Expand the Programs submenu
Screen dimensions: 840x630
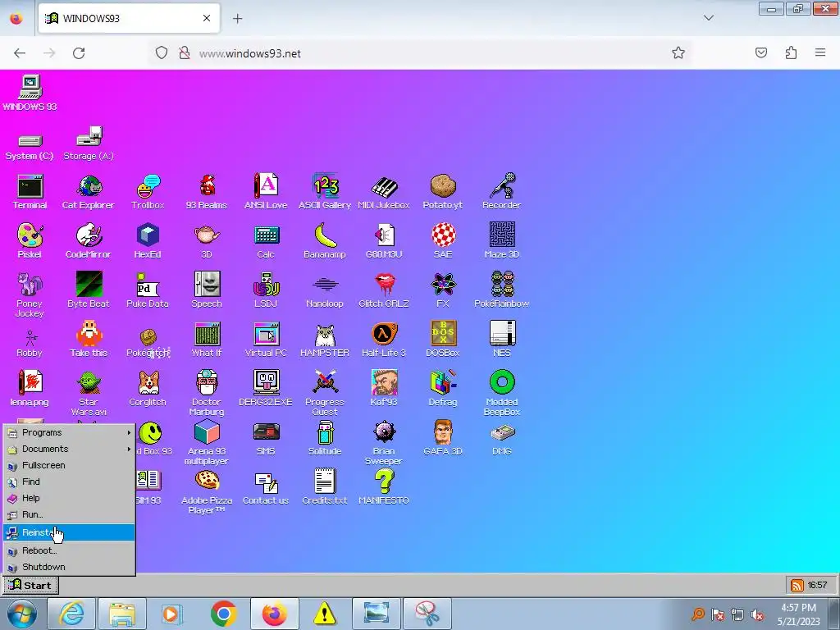69,432
